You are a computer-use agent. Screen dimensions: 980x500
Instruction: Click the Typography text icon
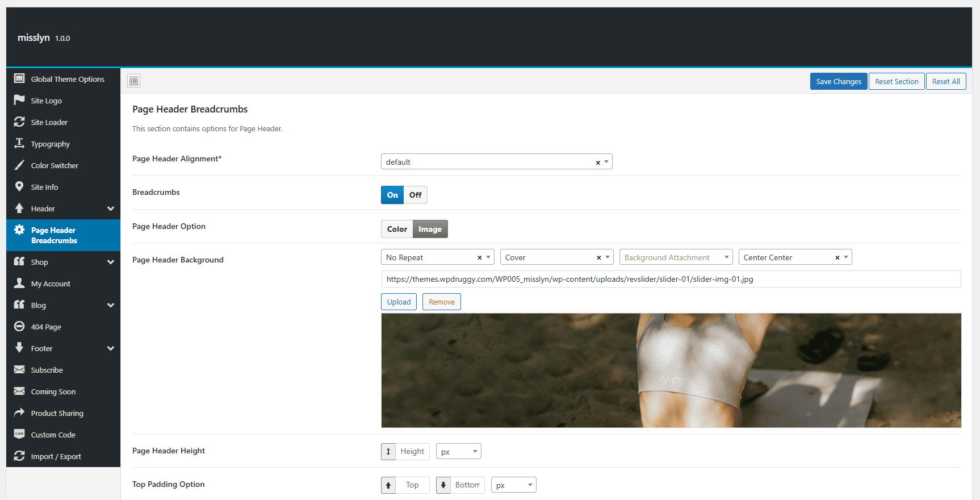point(19,143)
